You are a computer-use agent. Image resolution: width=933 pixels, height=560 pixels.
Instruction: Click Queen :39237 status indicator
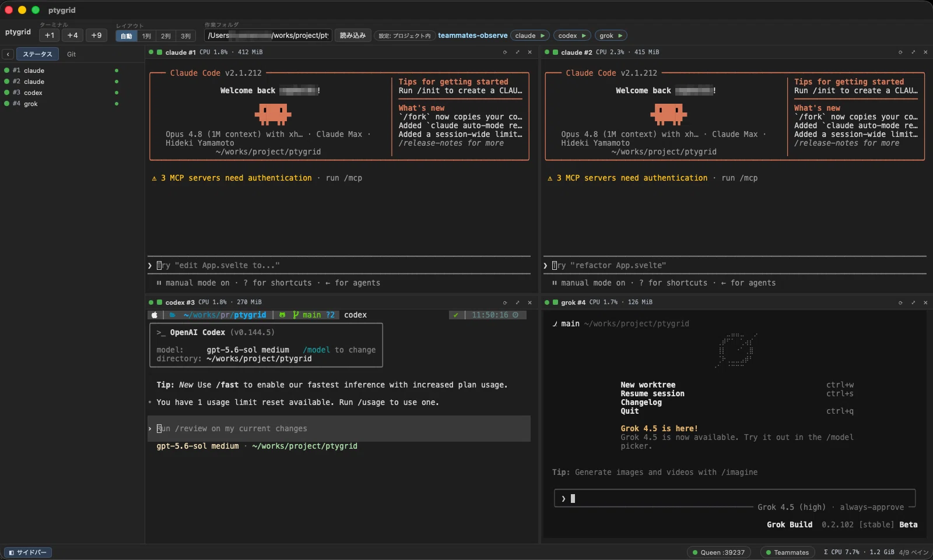pyautogui.click(x=718, y=552)
